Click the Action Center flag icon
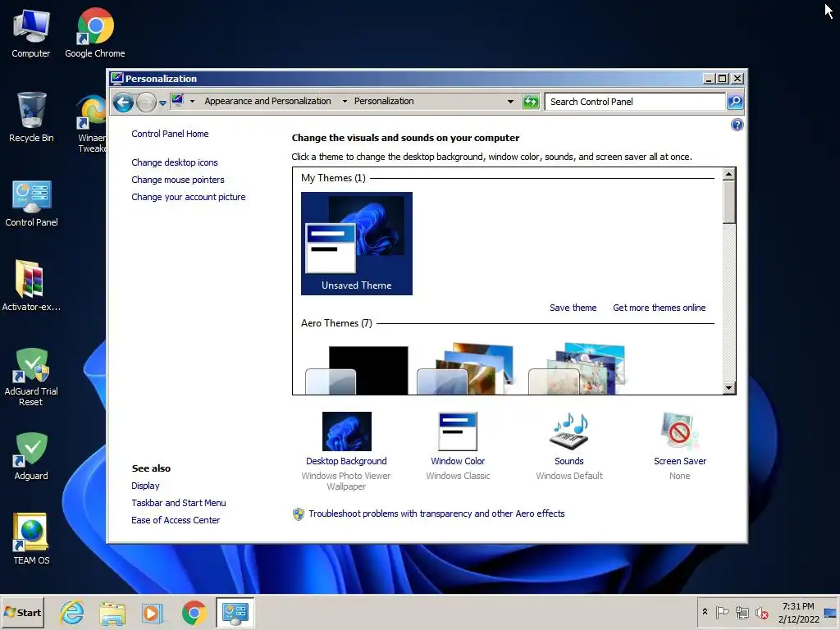Screen dimensions: 840x630 [722, 612]
